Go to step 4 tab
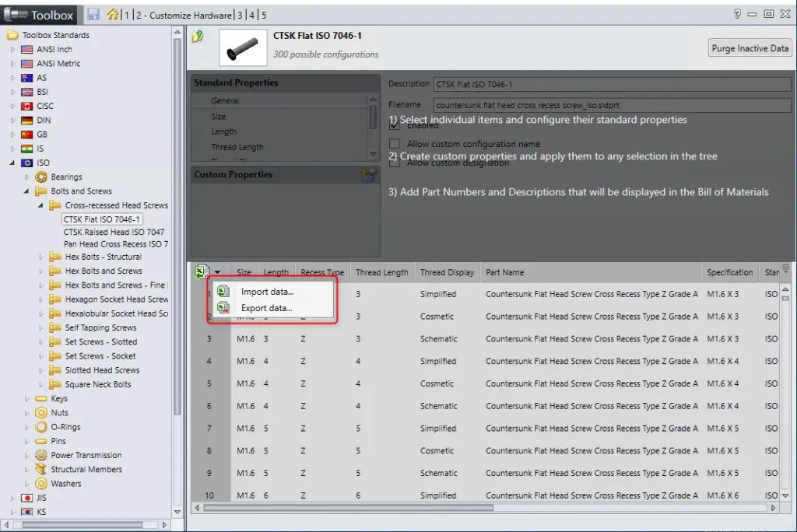The width and height of the screenshot is (797, 532). (x=251, y=16)
